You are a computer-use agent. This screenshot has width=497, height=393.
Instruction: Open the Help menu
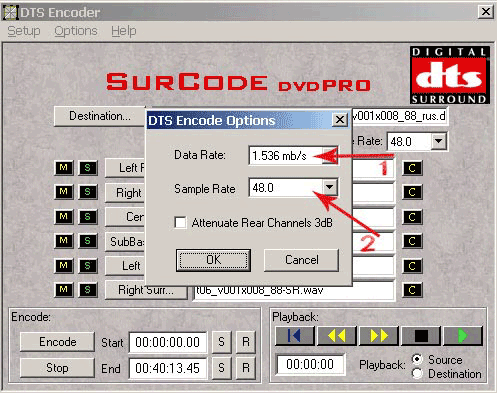(x=124, y=31)
